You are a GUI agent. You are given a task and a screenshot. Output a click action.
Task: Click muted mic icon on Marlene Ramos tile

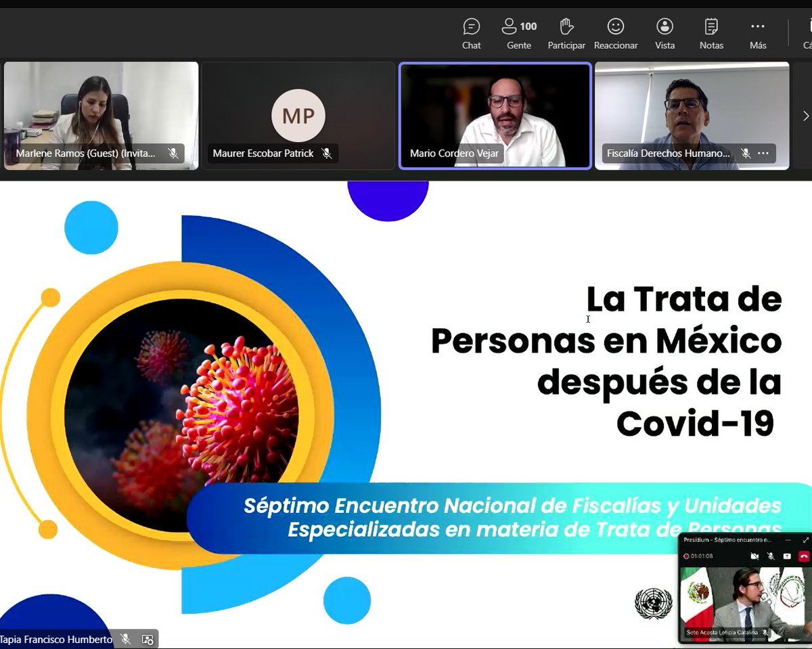173,154
